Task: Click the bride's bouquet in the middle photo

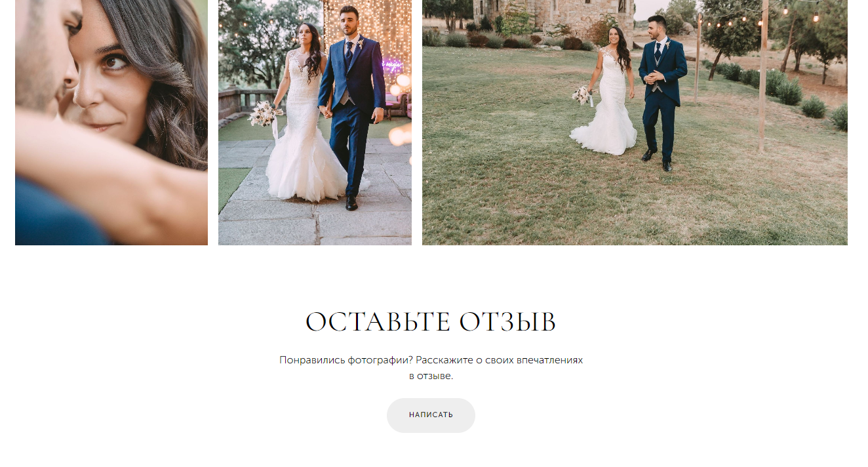Action: click(x=265, y=114)
